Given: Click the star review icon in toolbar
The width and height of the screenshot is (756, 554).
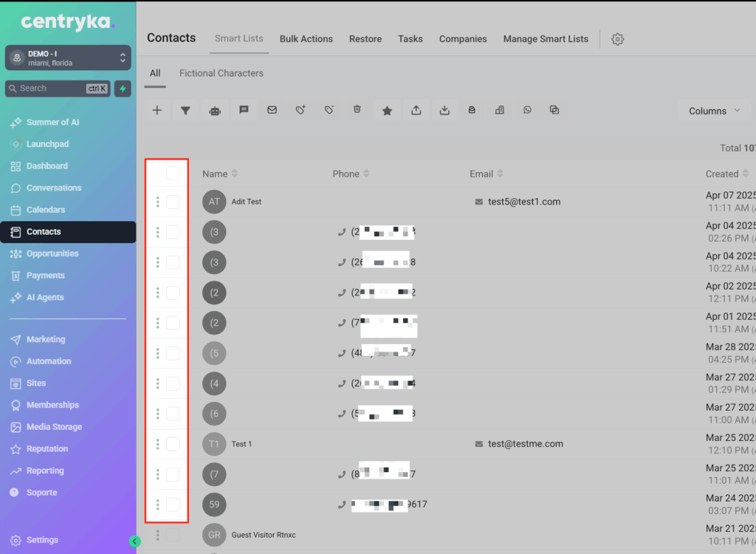Looking at the screenshot, I should click(x=387, y=111).
